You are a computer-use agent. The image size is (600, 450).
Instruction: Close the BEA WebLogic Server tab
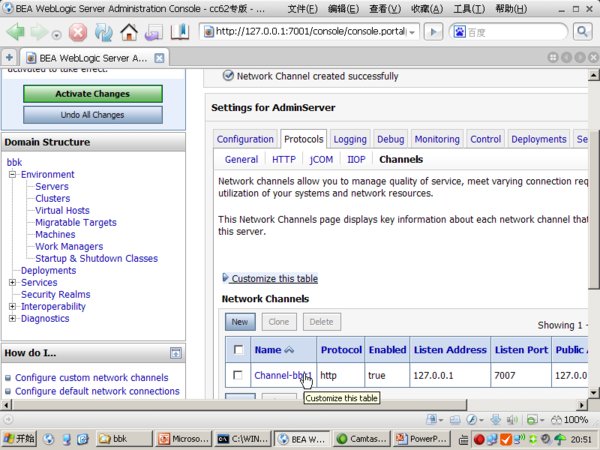coord(159,58)
